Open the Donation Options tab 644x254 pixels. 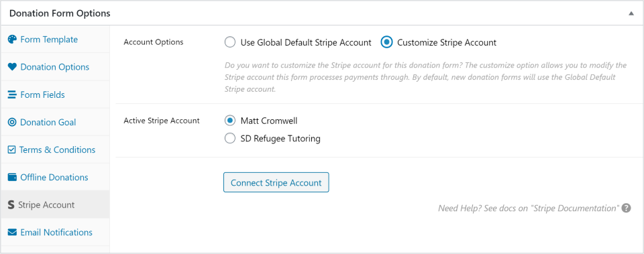pyautogui.click(x=55, y=67)
